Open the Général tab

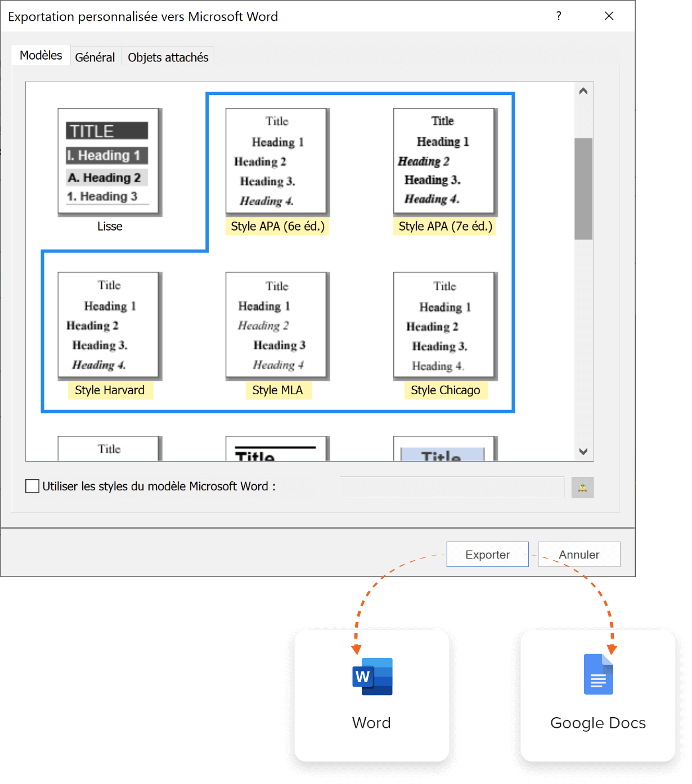click(95, 57)
